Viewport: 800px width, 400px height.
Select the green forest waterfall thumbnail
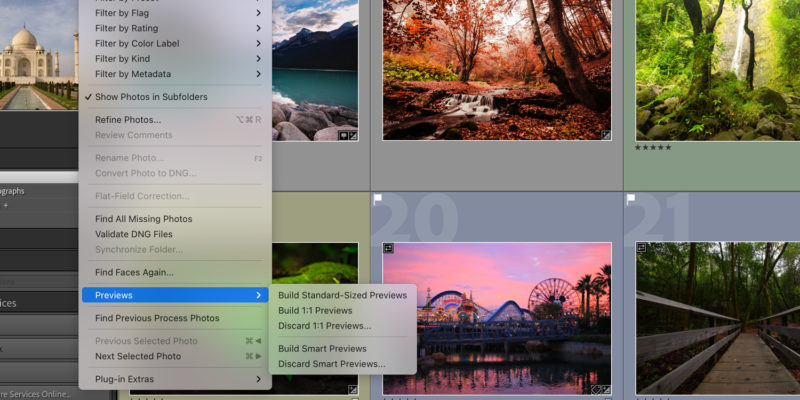point(718,70)
